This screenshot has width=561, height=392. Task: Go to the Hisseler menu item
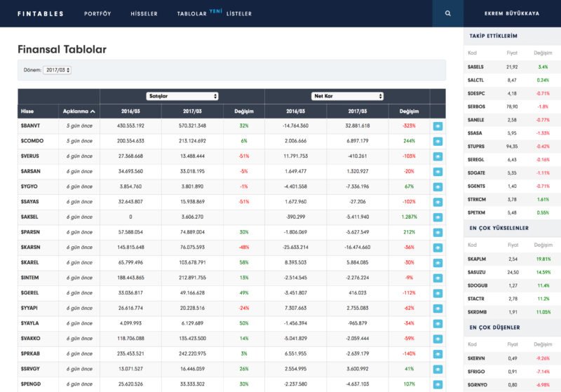[145, 13]
